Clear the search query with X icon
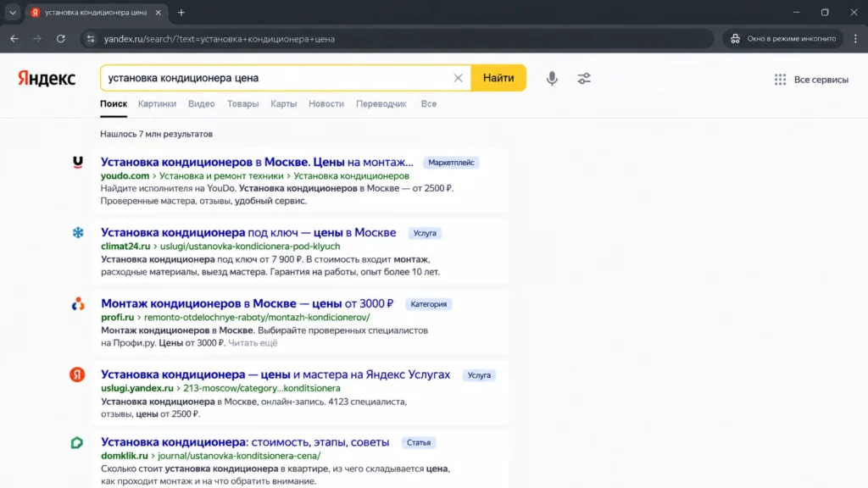The image size is (868, 488). click(x=458, y=78)
